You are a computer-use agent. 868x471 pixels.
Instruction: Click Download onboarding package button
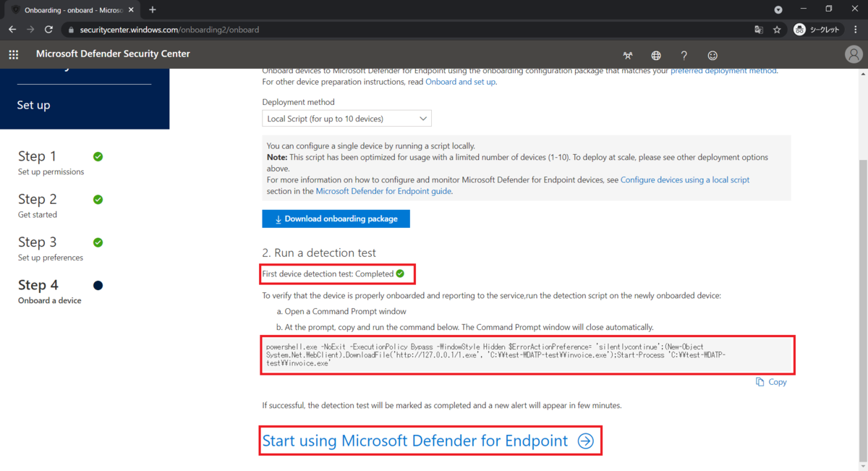pyautogui.click(x=336, y=218)
